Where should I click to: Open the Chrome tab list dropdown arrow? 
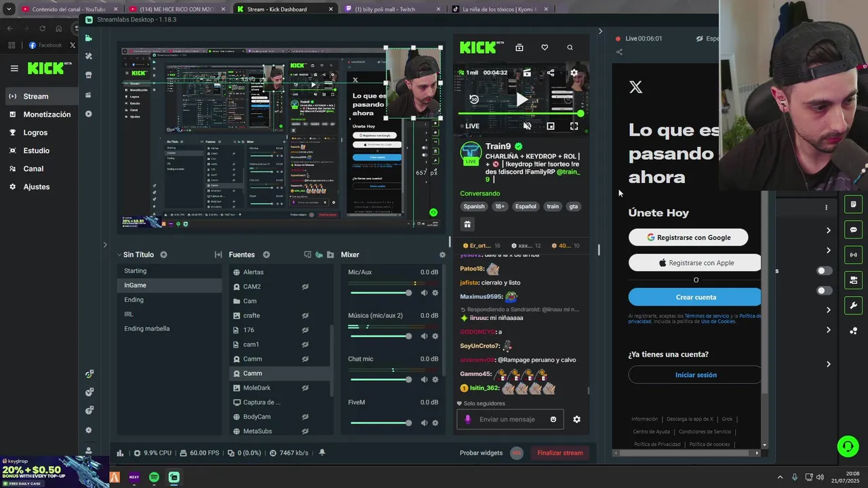tap(9, 9)
